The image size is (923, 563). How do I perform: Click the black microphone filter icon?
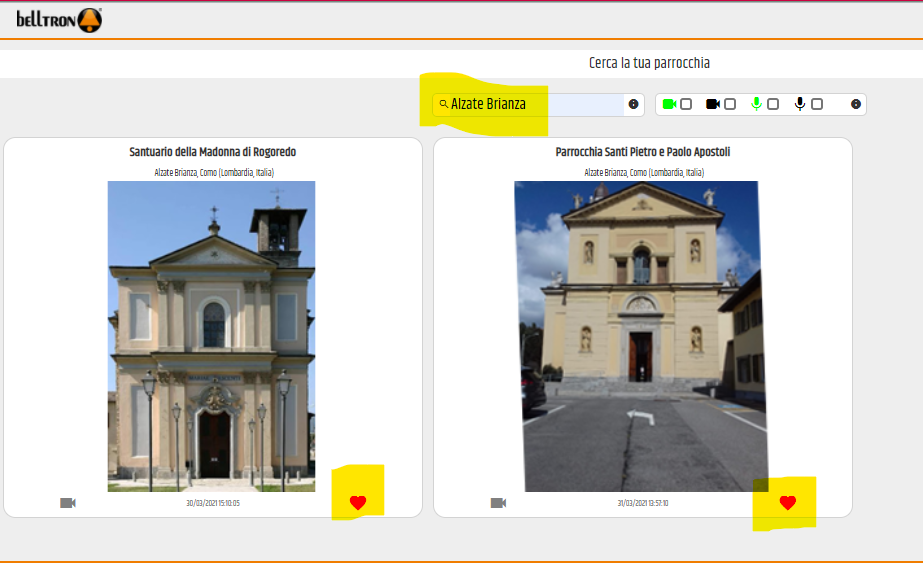800,104
